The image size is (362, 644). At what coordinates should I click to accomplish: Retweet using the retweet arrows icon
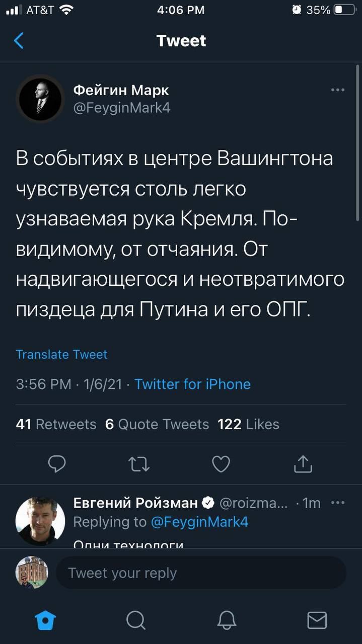[139, 464]
